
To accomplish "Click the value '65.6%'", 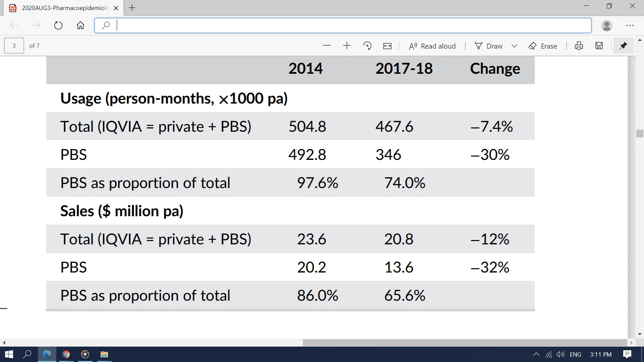I will tap(405, 296).
